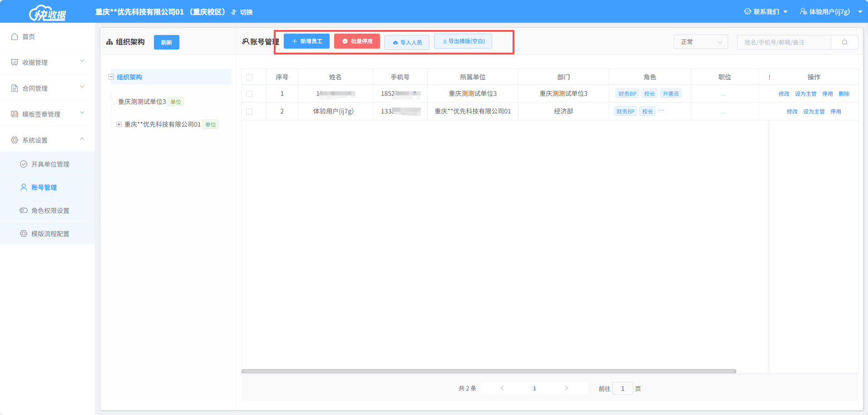Image resolution: width=868 pixels, height=415 pixels.
Task: Expand the 收据管理 sidebar menu
Action: (47, 63)
